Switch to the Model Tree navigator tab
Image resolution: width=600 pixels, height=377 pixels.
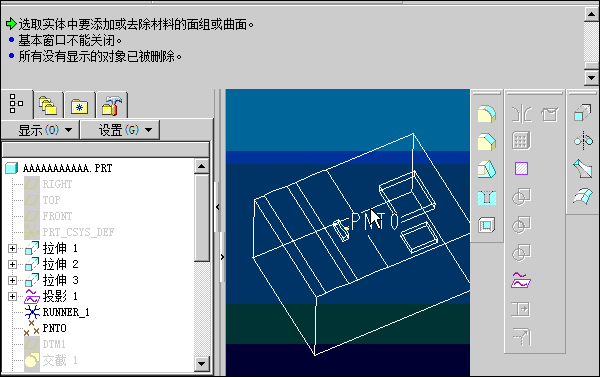click(x=17, y=104)
